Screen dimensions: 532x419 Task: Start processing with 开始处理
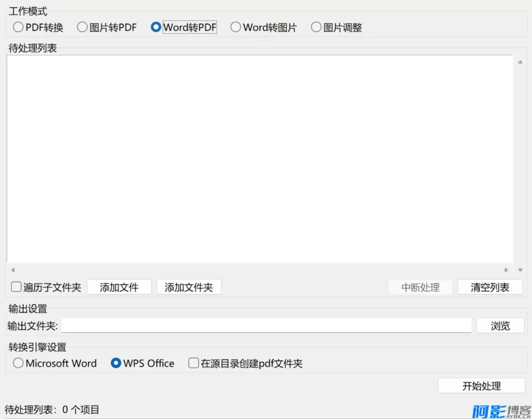(481, 385)
